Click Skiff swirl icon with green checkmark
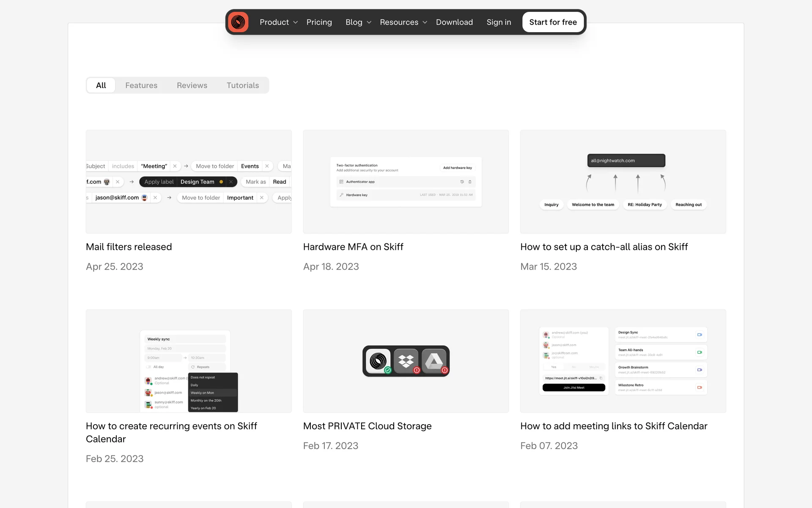Image resolution: width=812 pixels, height=508 pixels. click(378, 361)
